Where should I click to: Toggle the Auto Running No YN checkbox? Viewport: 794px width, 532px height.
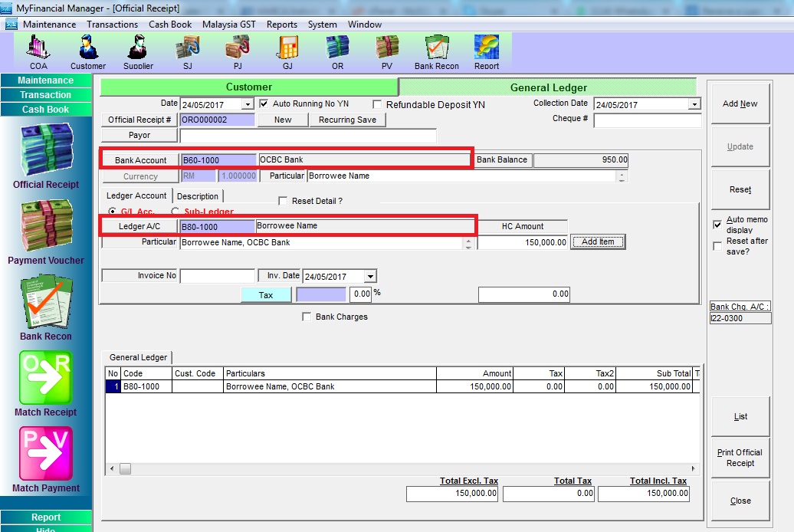[264, 103]
